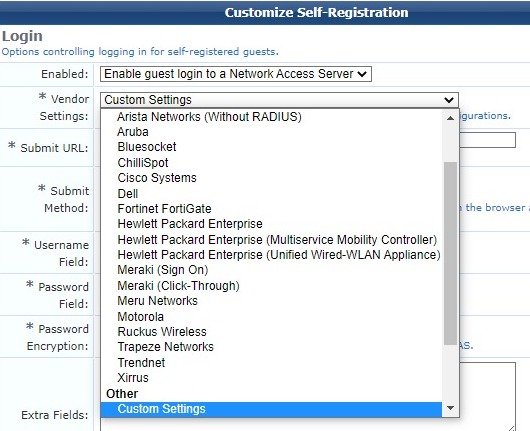Click inside the Extra Fields text area

[487, 396]
